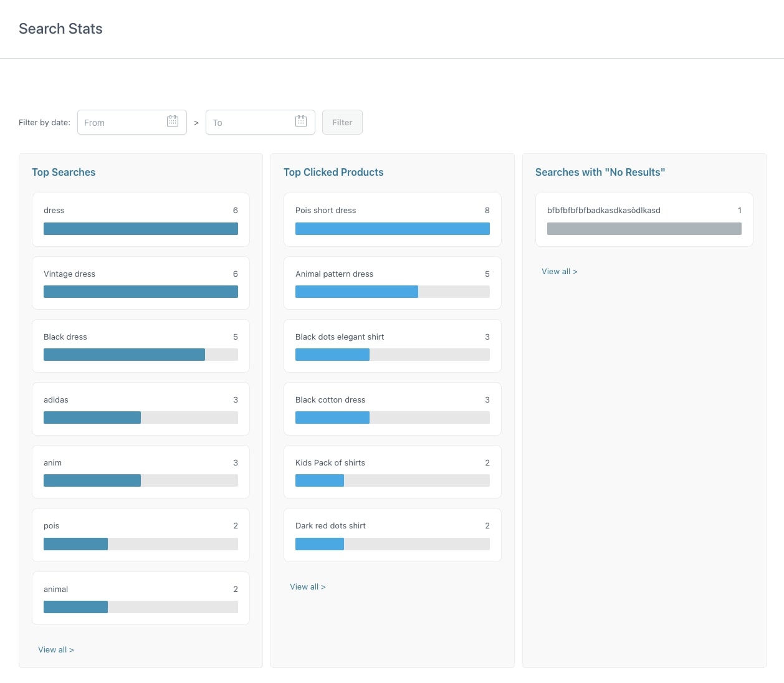The height and width of the screenshot is (683, 784).
Task: Click the 'Pois short dress' product bar
Action: (x=393, y=229)
